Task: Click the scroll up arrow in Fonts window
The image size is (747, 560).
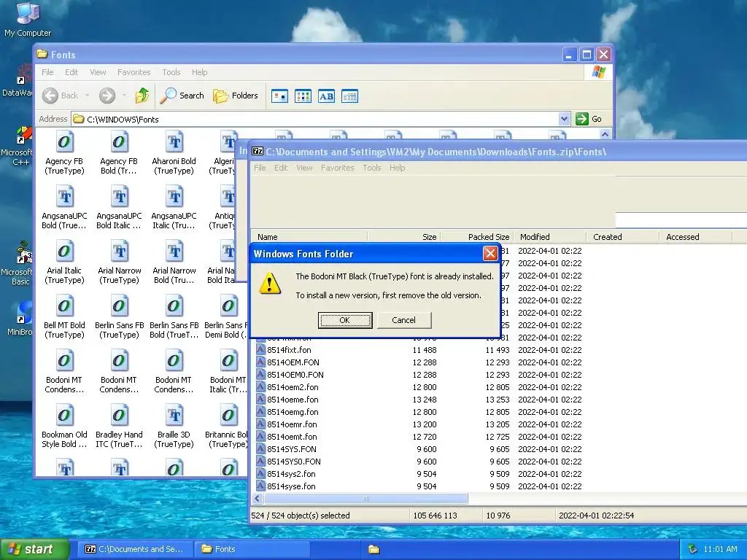Action: (x=605, y=134)
